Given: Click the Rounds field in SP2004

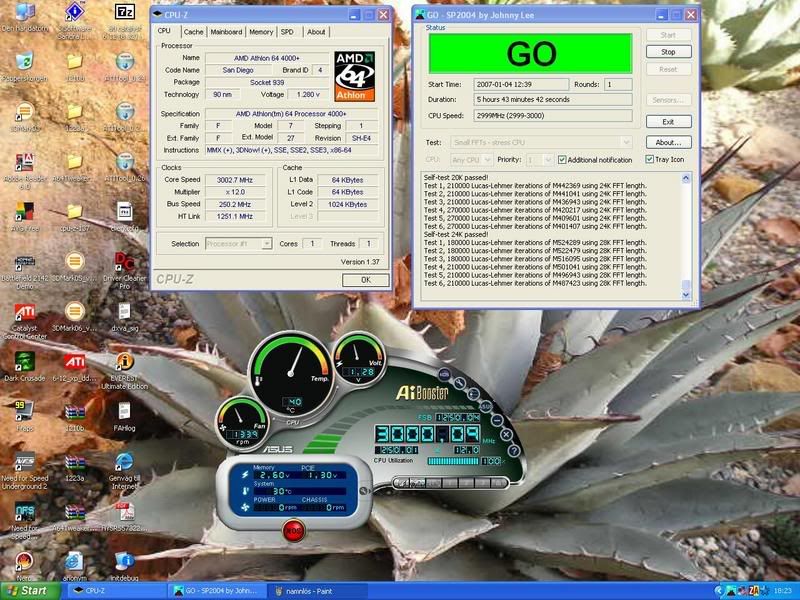Looking at the screenshot, I should [x=618, y=84].
